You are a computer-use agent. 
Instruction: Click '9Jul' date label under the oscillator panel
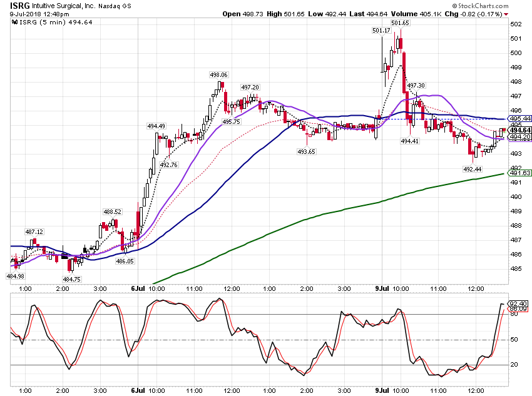pos(382,390)
